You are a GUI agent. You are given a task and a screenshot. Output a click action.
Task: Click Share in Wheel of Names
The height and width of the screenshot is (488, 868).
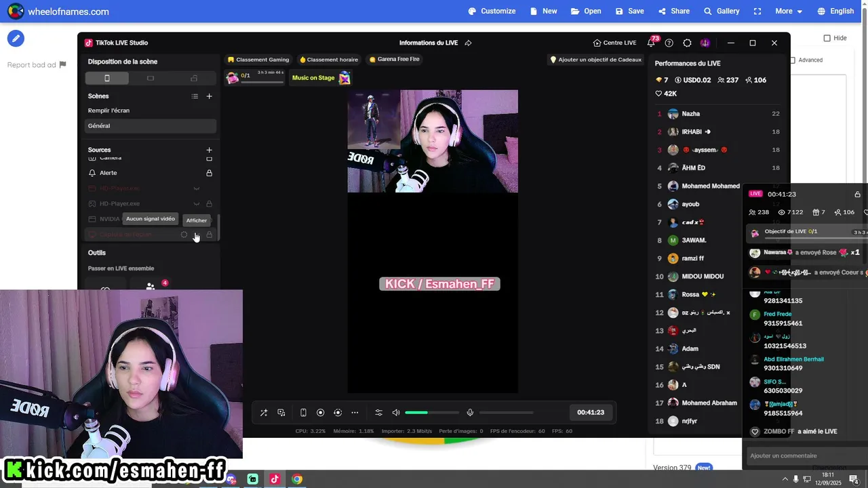coord(673,11)
